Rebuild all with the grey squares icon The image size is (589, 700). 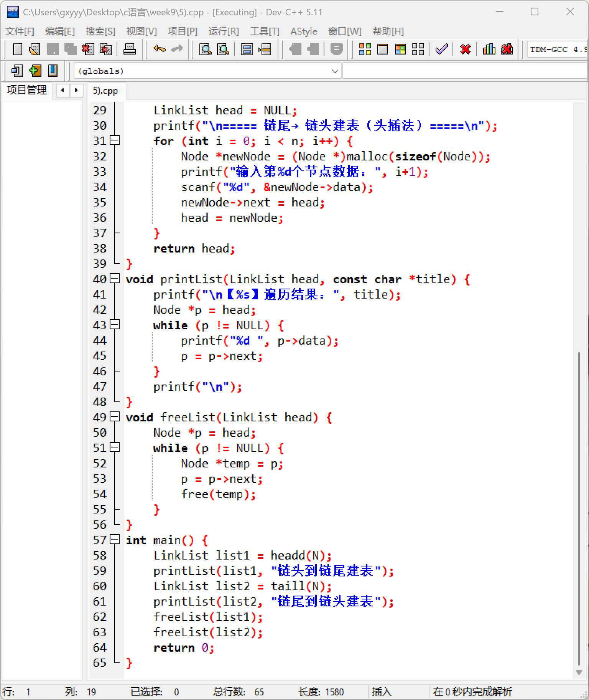pos(418,49)
